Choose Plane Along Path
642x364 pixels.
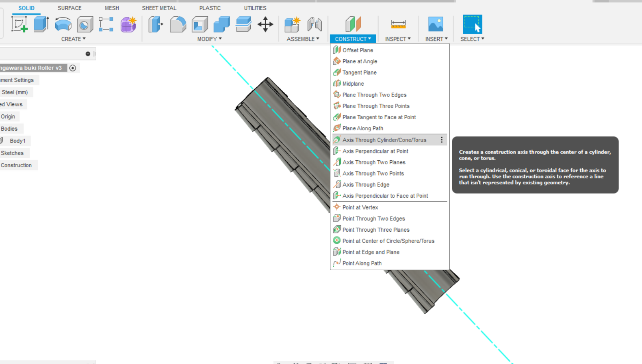(390, 128)
